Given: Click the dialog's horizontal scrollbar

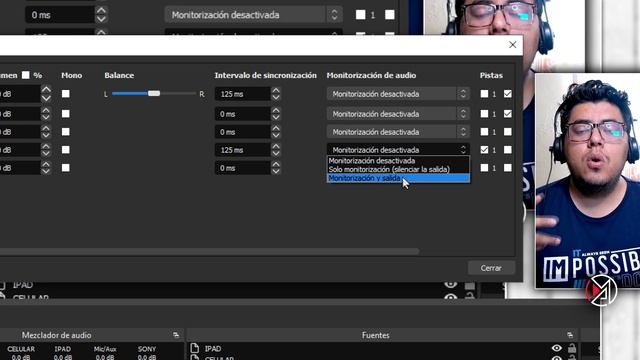Looking at the screenshot, I should [209, 251].
